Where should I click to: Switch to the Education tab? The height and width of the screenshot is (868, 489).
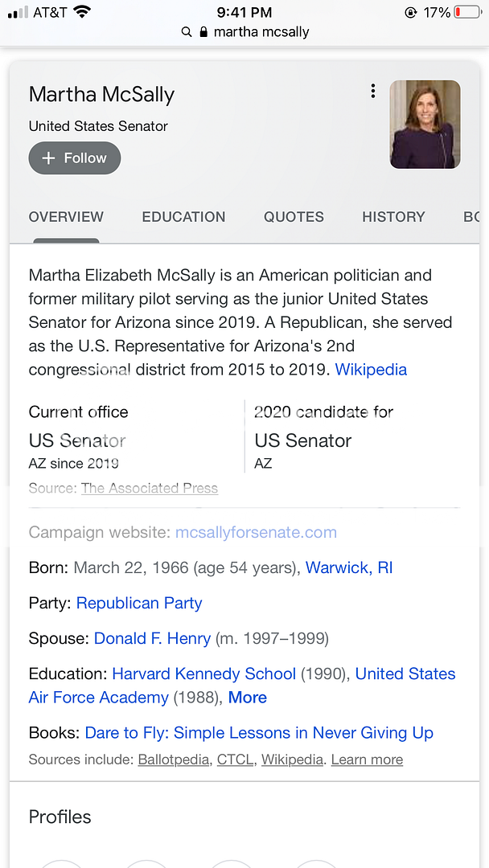point(183,217)
